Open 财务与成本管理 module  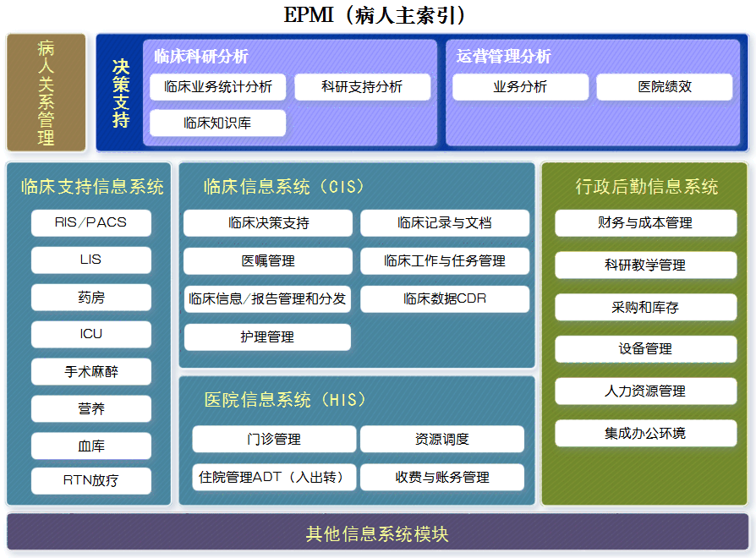[645, 223]
